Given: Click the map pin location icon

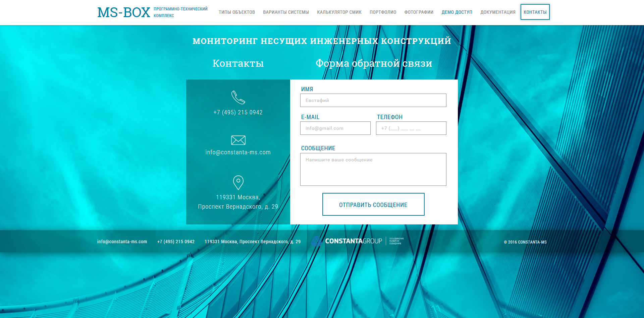Looking at the screenshot, I should pos(238,182).
